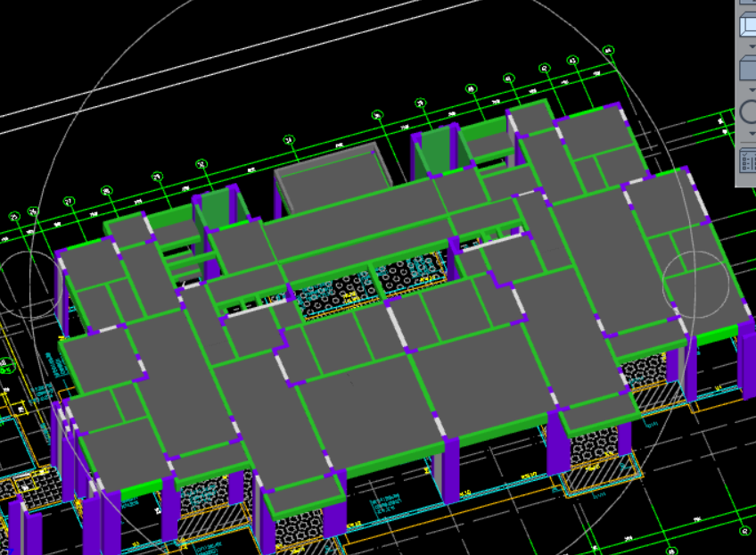Screen dimensions: 756x555
Task: Open the dropdown arrow under the shaded box icon
Action: pos(752,90)
